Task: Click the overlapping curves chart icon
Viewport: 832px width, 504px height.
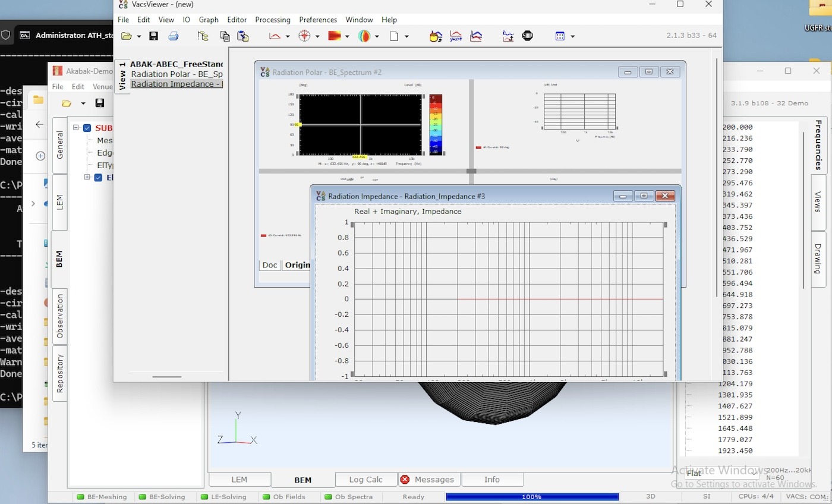Action: pos(476,36)
